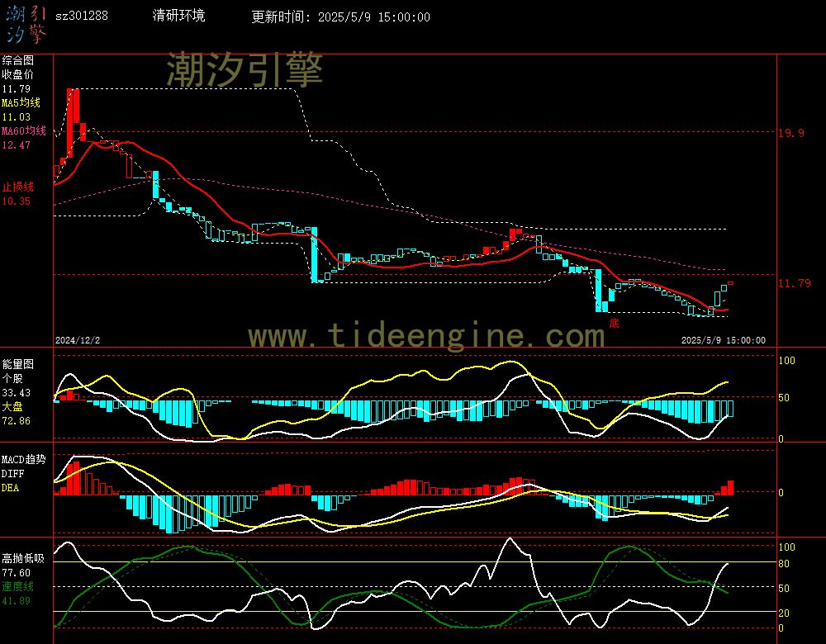826x644 pixels.
Task: Click the 50 axis label of 高抛低吸
Action: (x=784, y=588)
